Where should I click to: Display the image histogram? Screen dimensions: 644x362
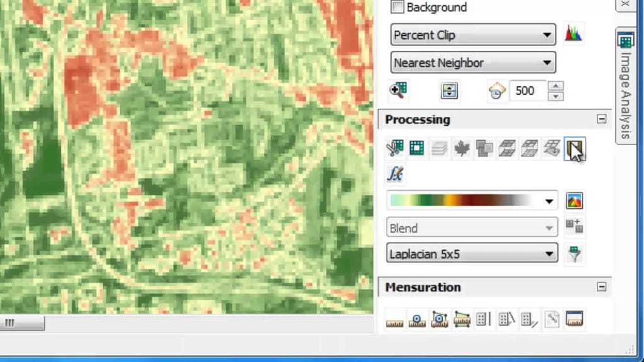click(574, 35)
